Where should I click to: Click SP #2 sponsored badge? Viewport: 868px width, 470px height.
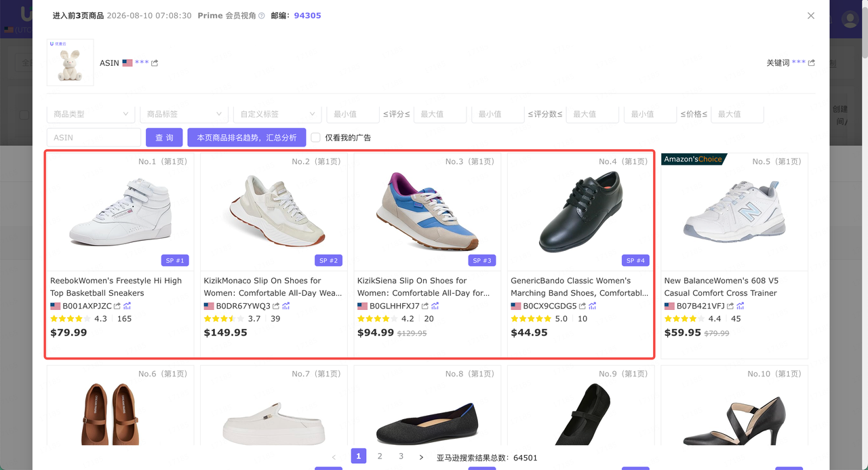328,260
